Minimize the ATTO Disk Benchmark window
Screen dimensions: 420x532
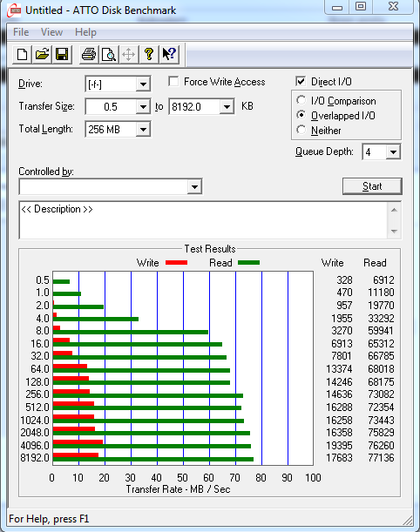[x=337, y=7]
